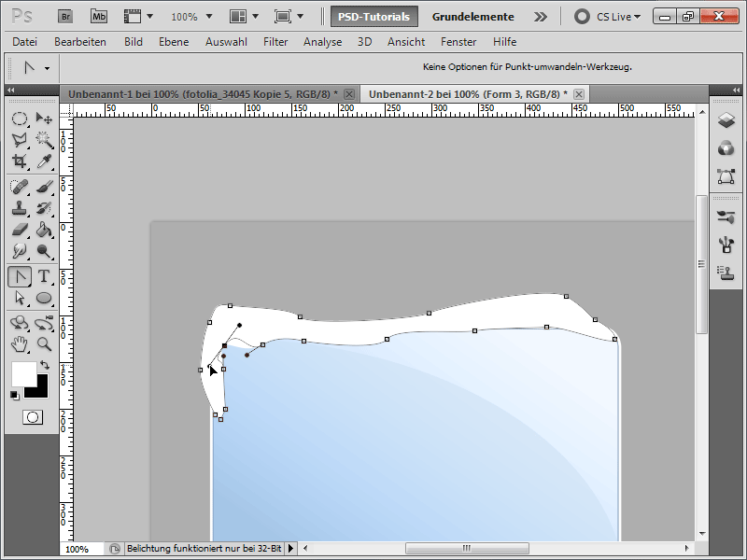Open the Channels panel icon

[x=726, y=148]
